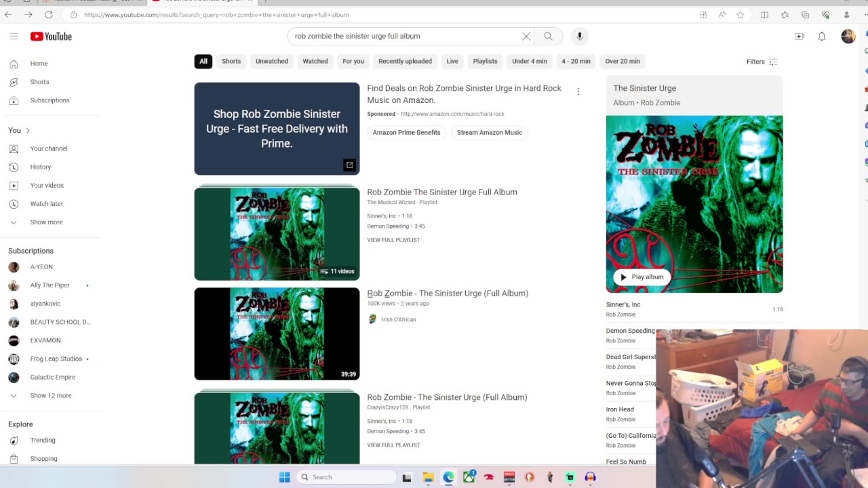Open File Explorer from the taskbar
Image resolution: width=868 pixels, height=488 pixels.
tap(428, 477)
